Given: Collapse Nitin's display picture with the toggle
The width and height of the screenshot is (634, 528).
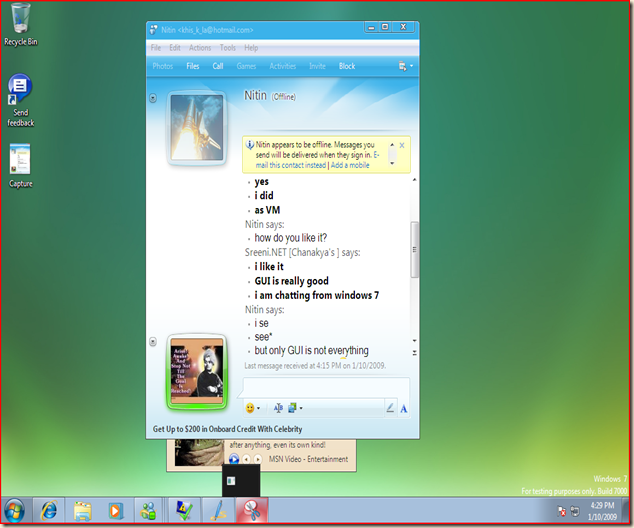Looking at the screenshot, I should [153, 98].
